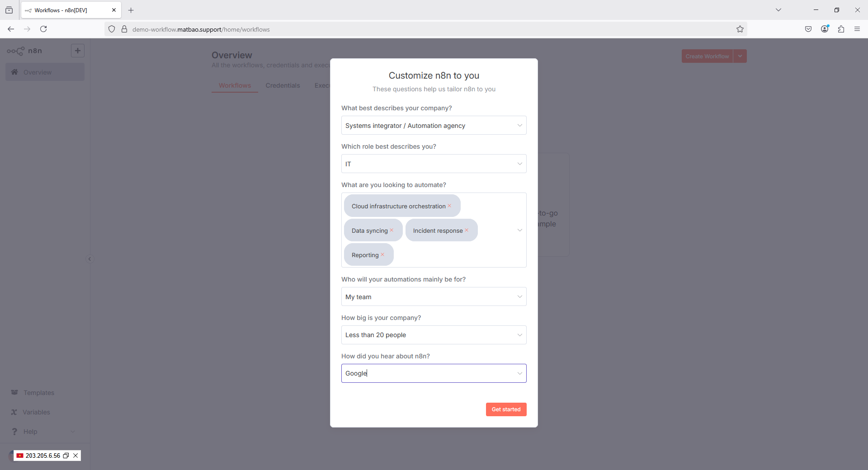The width and height of the screenshot is (868, 470).
Task: Bookmark this page with the star icon
Action: (740, 29)
